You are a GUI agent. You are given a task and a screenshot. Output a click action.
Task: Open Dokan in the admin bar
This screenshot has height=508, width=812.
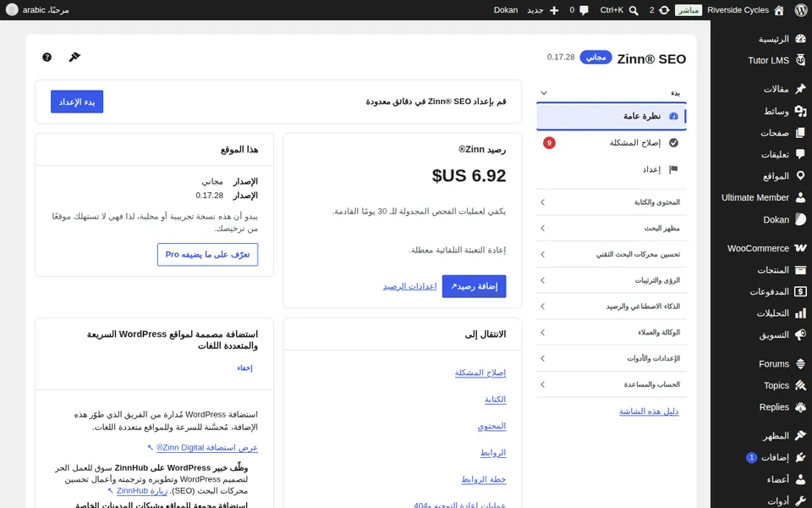click(506, 10)
